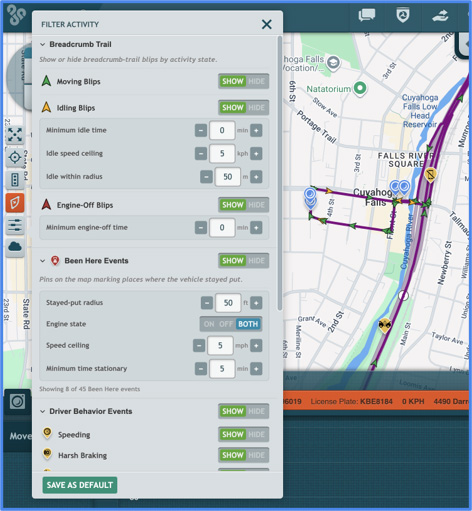472x511 pixels.
Task: Increase Idle within radius
Action: pos(256,177)
